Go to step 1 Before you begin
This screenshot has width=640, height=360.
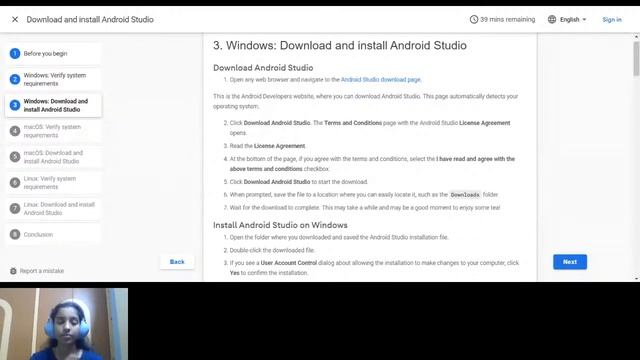(53, 53)
